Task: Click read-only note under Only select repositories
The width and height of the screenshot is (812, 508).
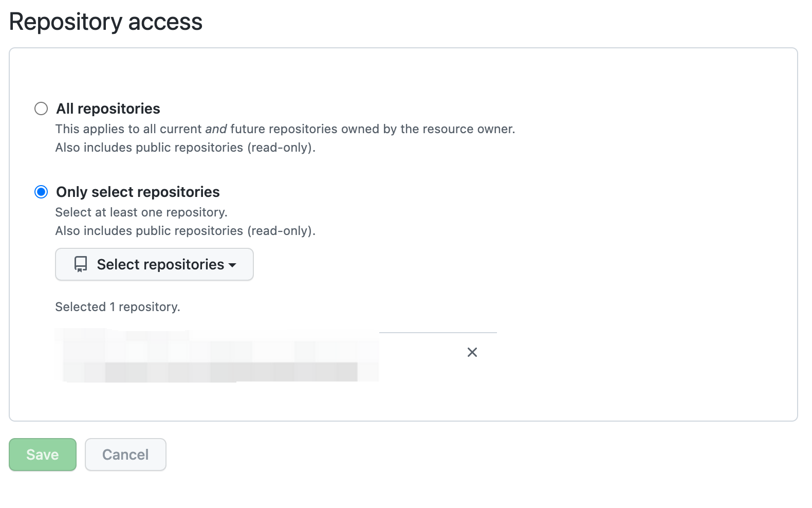Action: pos(186,231)
